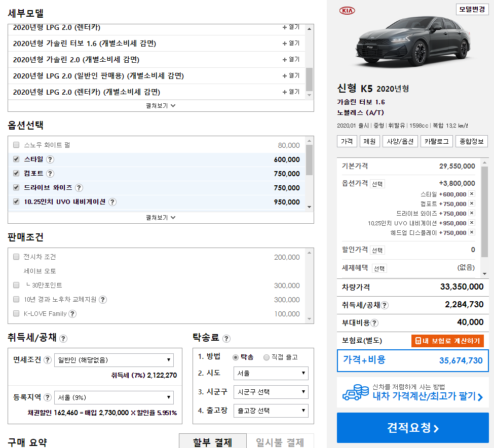
Task: Open the 출고장 선택 dropdown
Action: 271,411
